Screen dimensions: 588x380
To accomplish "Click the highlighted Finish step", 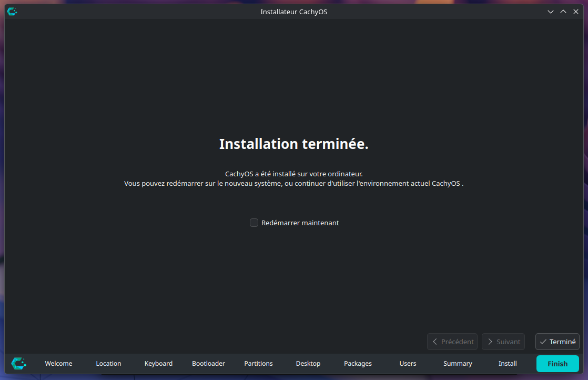I will coord(557,364).
